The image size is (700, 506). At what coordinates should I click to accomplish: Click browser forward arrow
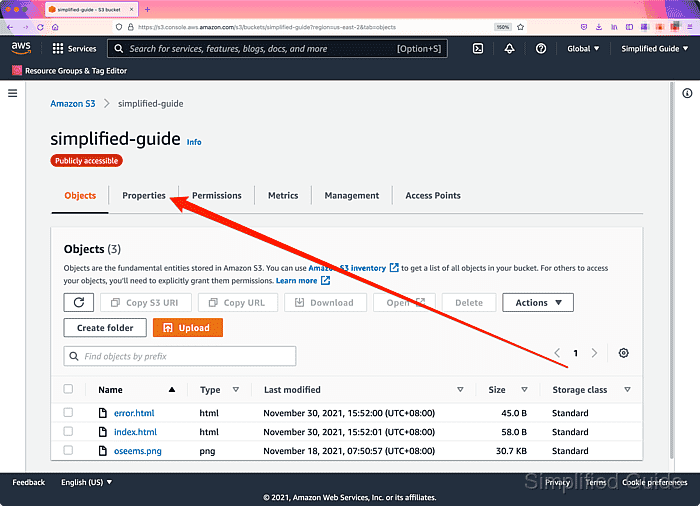click(25, 27)
